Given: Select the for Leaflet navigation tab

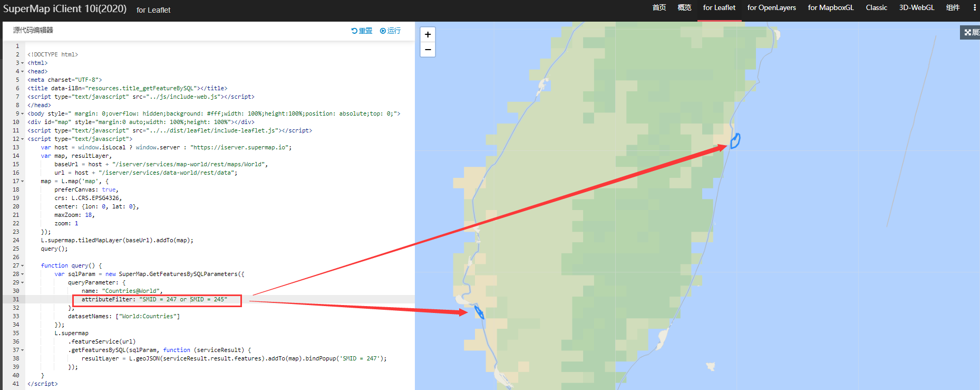Looking at the screenshot, I should pyautogui.click(x=719, y=7).
